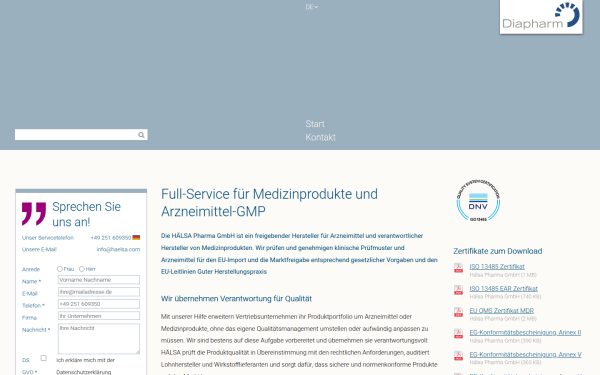The image size is (600, 375).
Task: Click the search magnifier icon
Action: point(141,135)
